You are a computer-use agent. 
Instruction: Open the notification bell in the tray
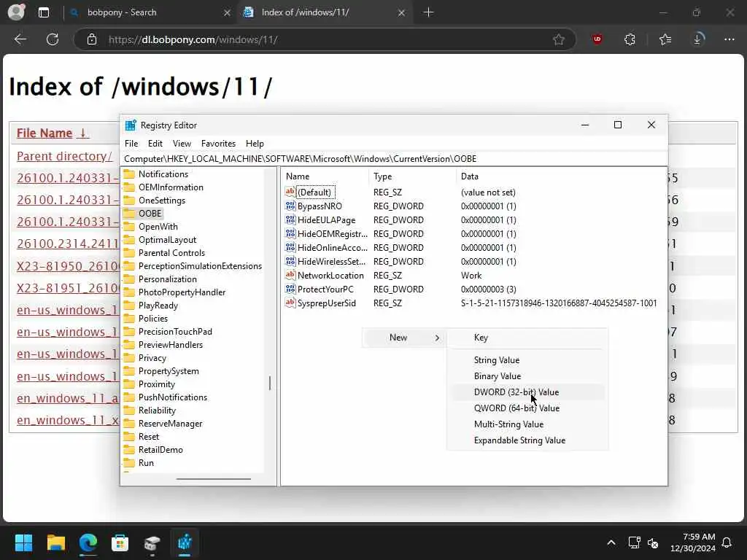[727, 542]
